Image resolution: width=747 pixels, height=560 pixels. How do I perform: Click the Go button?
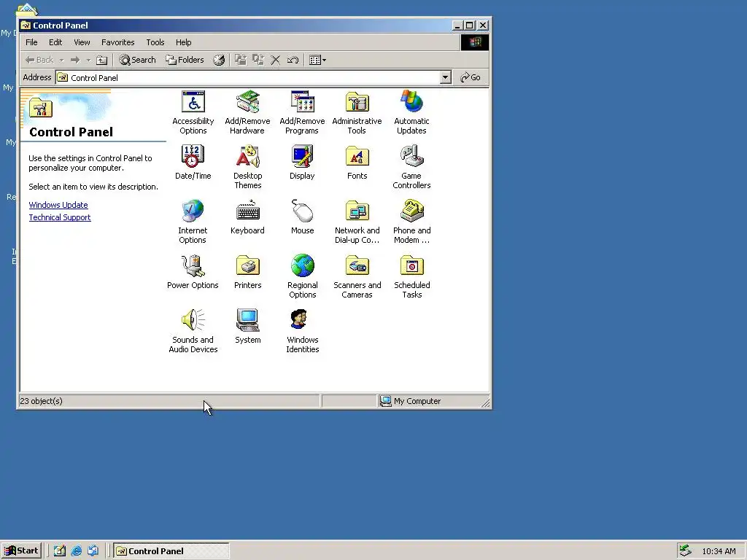[471, 77]
